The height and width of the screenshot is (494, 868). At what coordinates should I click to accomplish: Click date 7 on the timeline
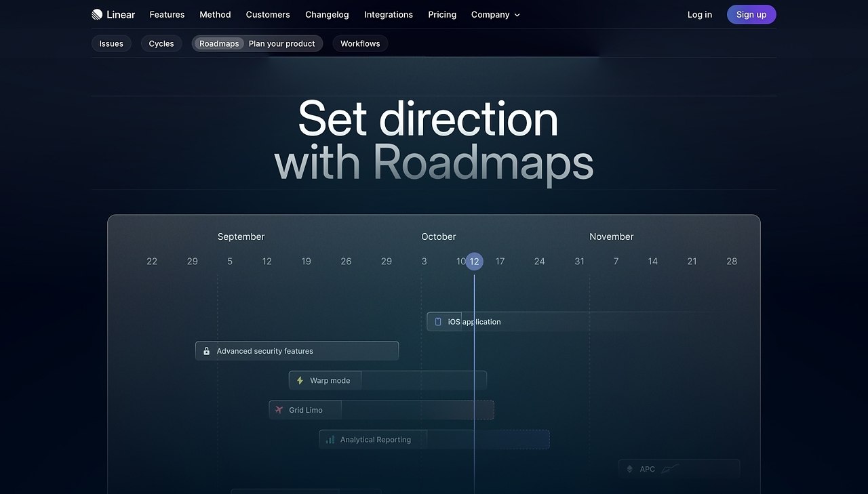(x=616, y=262)
